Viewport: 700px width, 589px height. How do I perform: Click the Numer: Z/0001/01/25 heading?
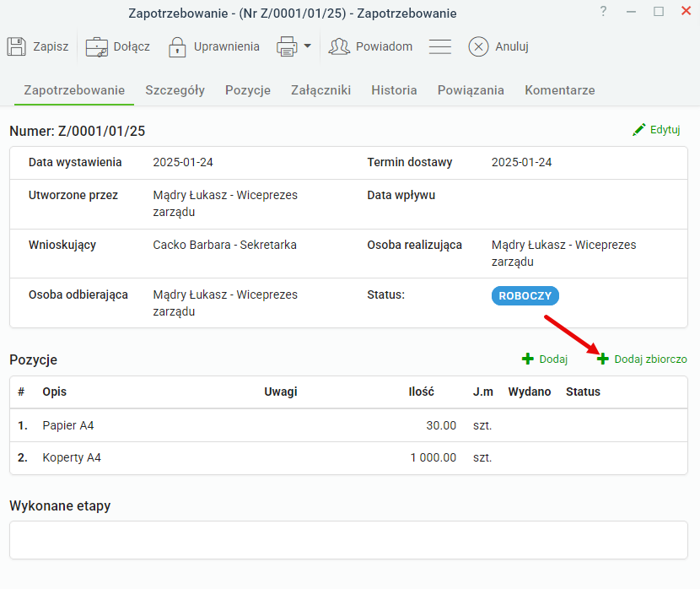tap(78, 131)
